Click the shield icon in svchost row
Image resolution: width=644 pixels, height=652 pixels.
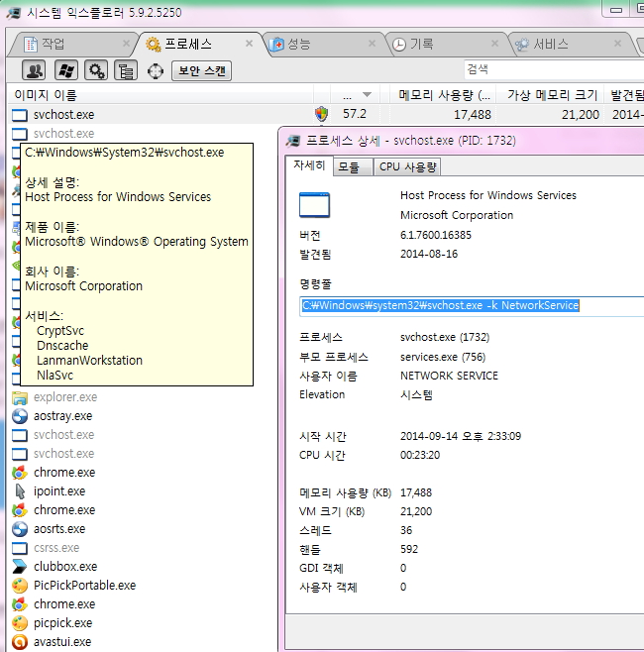tap(321, 114)
